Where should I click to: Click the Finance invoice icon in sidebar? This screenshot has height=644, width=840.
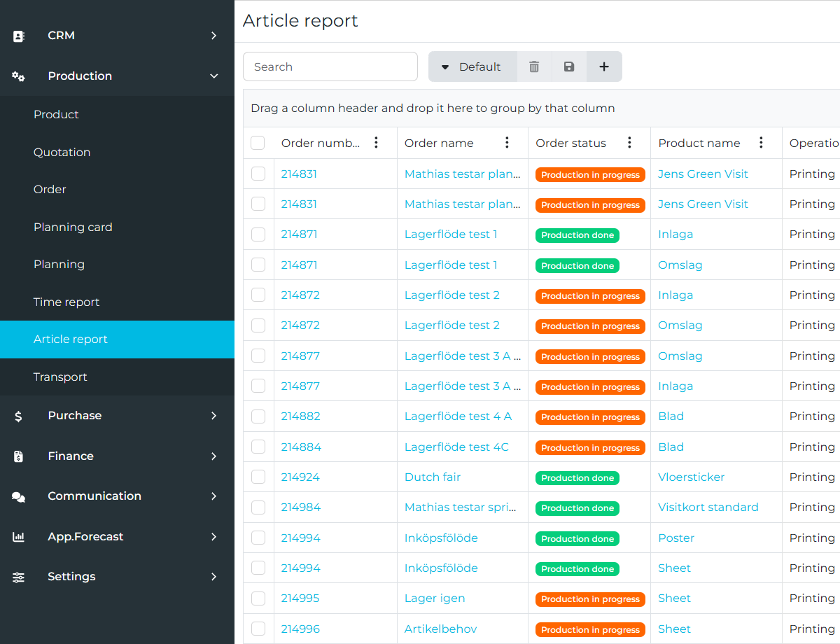(19, 456)
